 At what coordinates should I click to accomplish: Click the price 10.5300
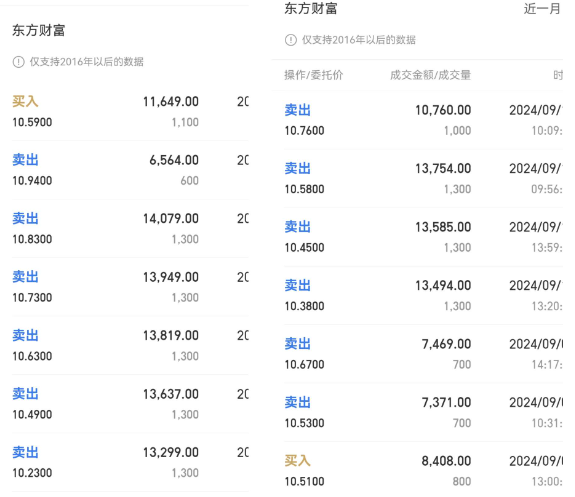click(304, 423)
